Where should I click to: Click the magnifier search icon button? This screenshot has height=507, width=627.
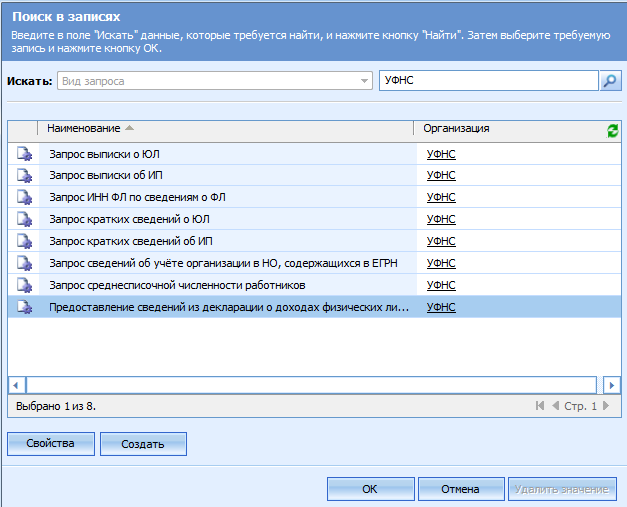coord(610,81)
